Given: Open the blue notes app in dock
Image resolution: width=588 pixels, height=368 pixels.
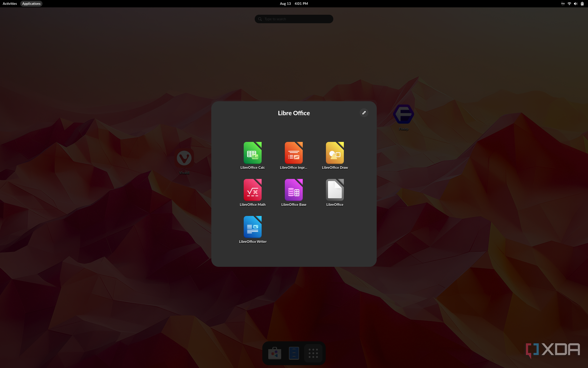Looking at the screenshot, I should coord(294,353).
